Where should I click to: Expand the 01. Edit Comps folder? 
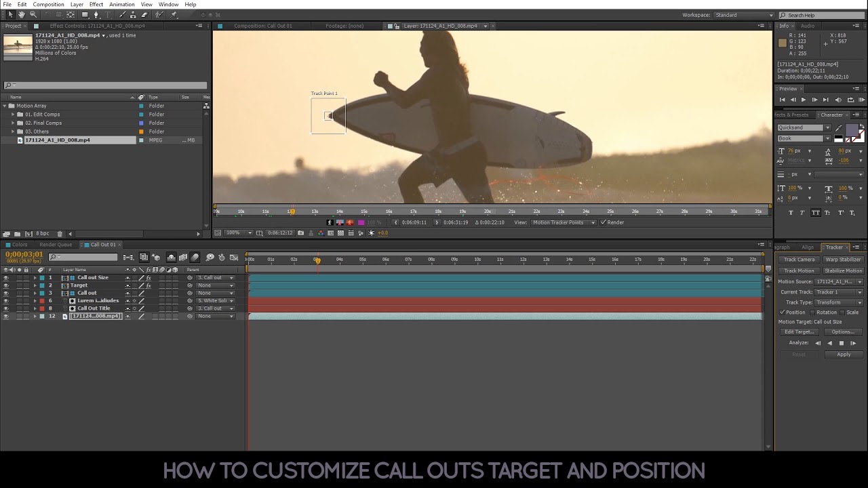(x=12, y=115)
